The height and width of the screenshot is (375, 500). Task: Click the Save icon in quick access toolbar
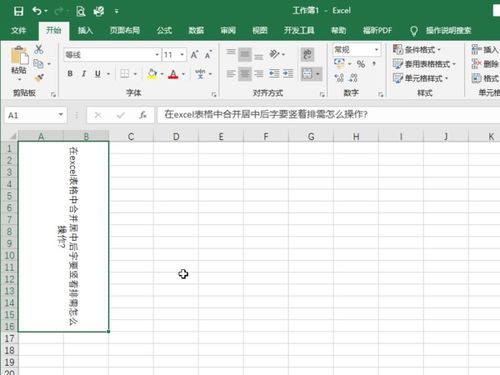click(19, 11)
